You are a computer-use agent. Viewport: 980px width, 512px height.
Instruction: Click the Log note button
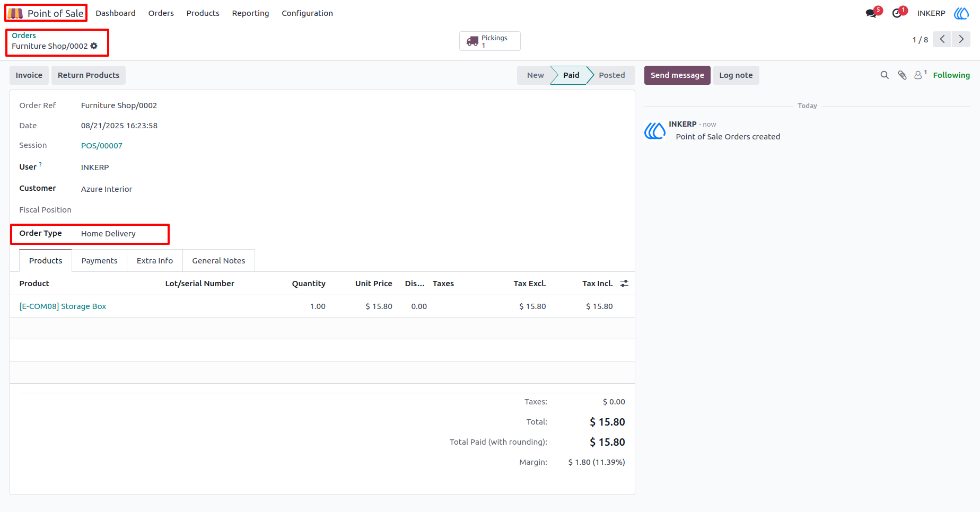tap(736, 75)
